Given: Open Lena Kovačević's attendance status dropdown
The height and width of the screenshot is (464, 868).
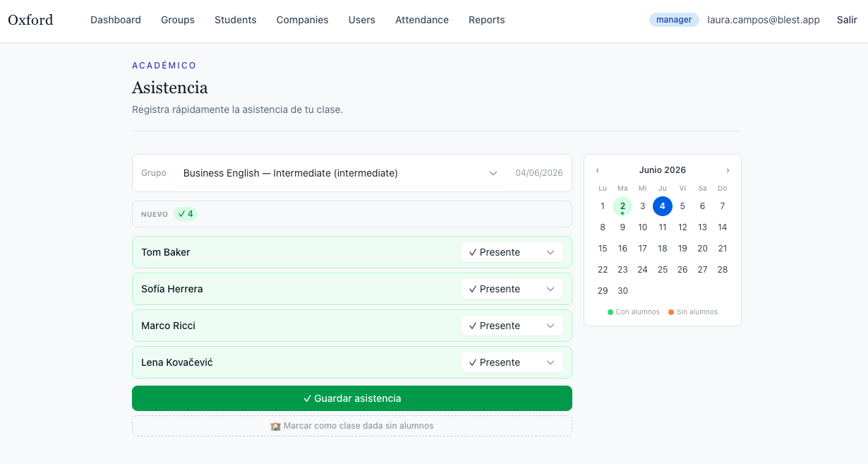Looking at the screenshot, I should click(x=512, y=362).
